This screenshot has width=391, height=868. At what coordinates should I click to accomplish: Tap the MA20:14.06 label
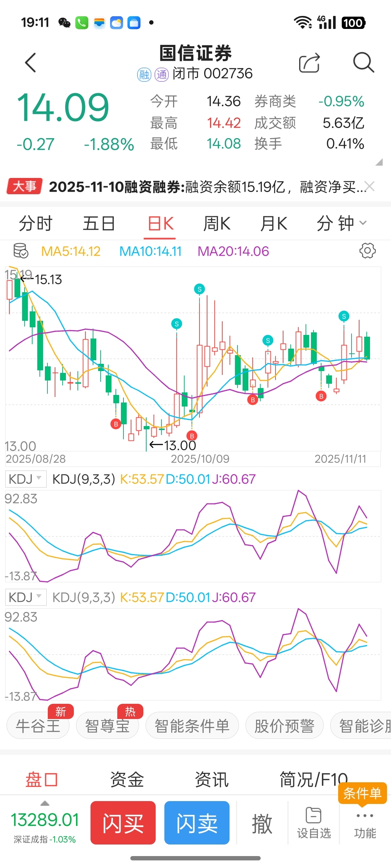(x=233, y=251)
